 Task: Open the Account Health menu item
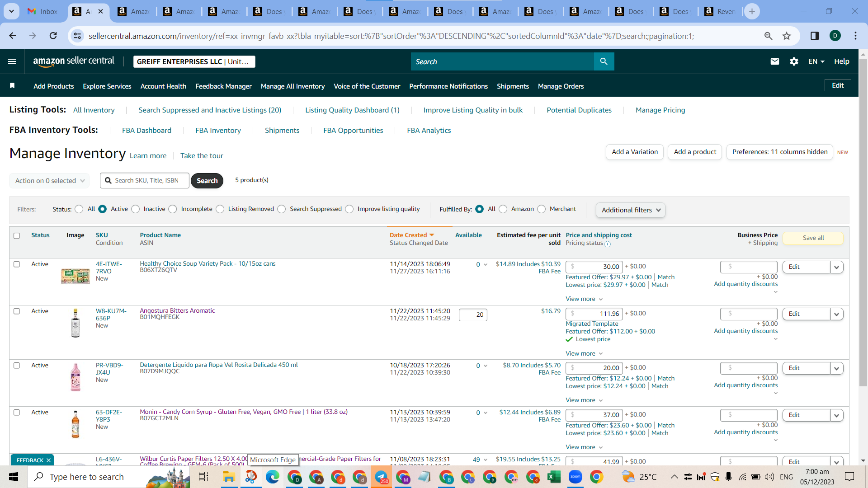pyautogui.click(x=163, y=86)
